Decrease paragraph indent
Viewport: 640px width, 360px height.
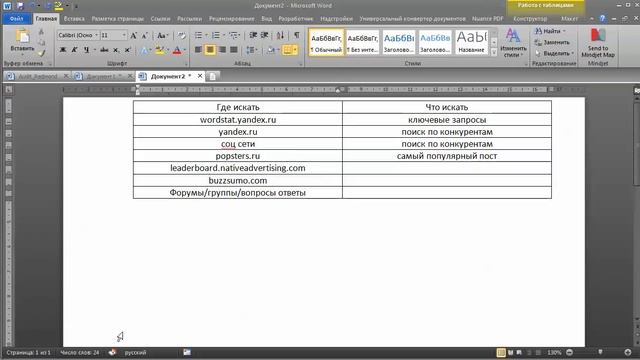253,36
